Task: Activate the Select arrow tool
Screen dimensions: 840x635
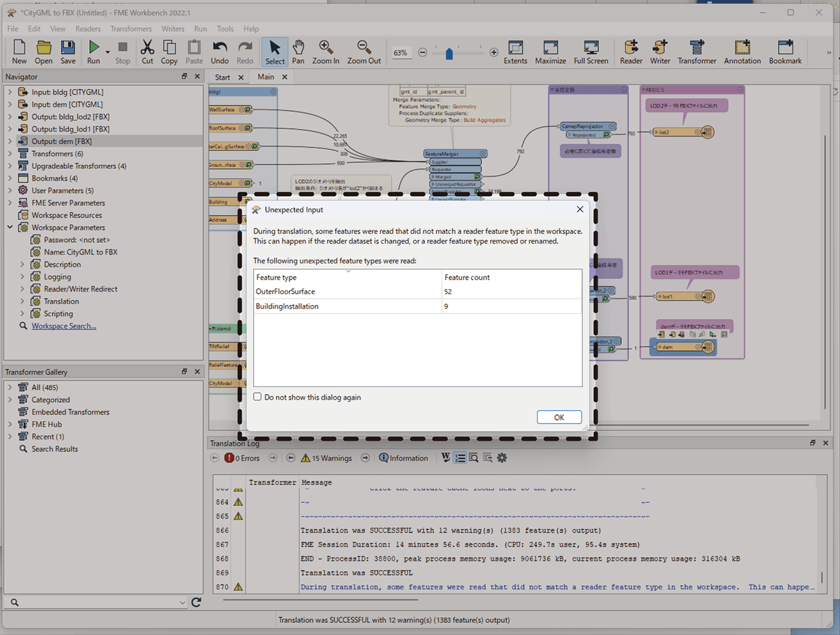Action: click(275, 52)
